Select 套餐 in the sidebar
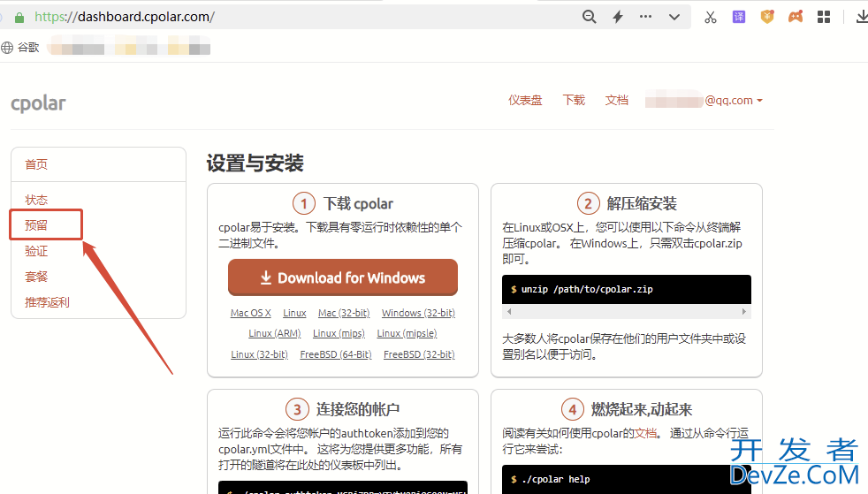 [36, 277]
